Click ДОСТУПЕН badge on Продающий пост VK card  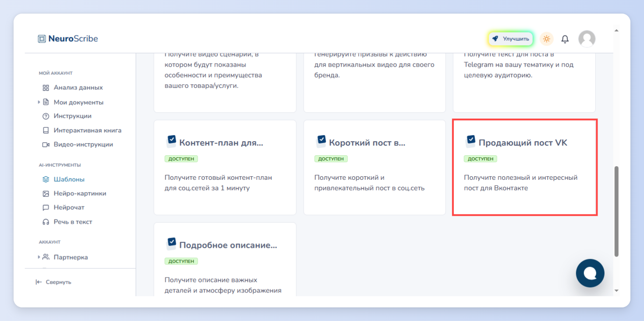[x=481, y=159]
